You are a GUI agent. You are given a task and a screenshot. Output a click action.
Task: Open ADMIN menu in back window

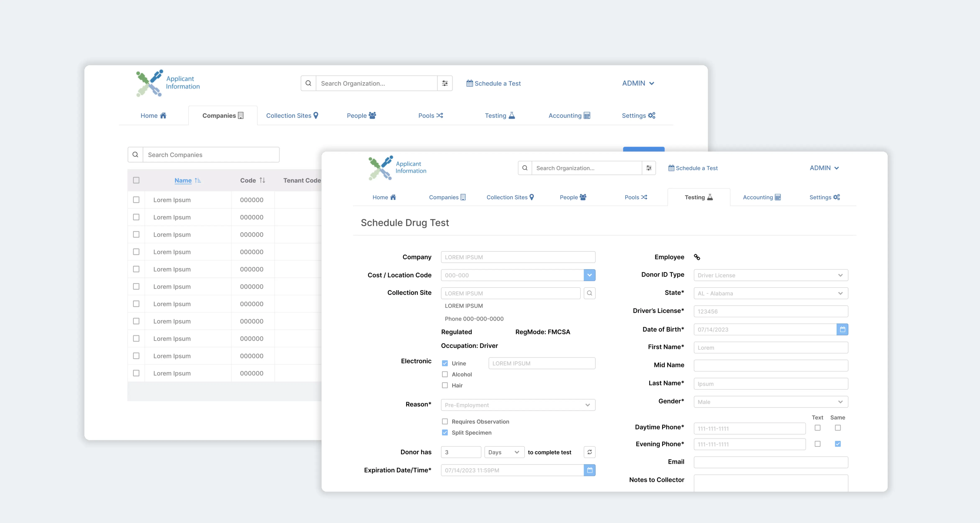pos(638,83)
